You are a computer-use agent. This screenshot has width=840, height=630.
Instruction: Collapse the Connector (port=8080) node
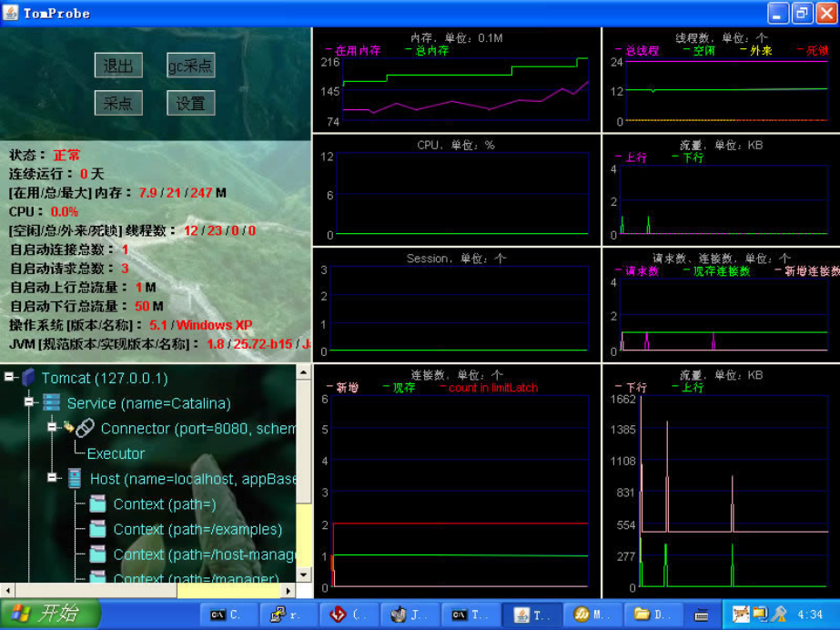tap(52, 427)
